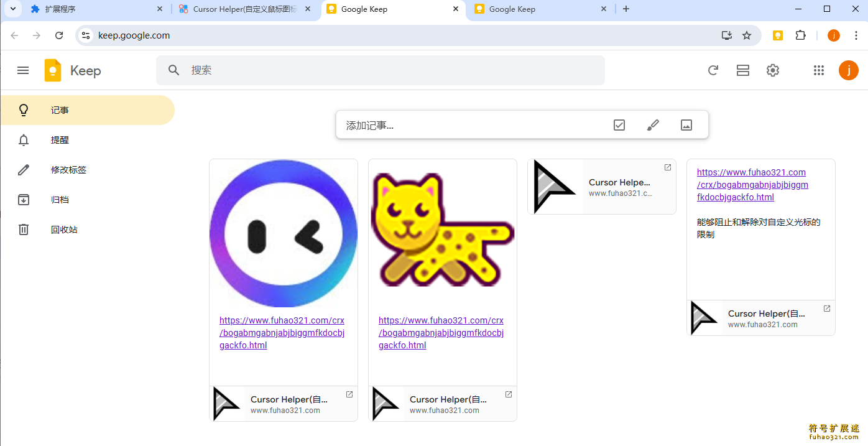Open 归档 in the sidebar
The image size is (868, 446).
[x=87, y=200]
